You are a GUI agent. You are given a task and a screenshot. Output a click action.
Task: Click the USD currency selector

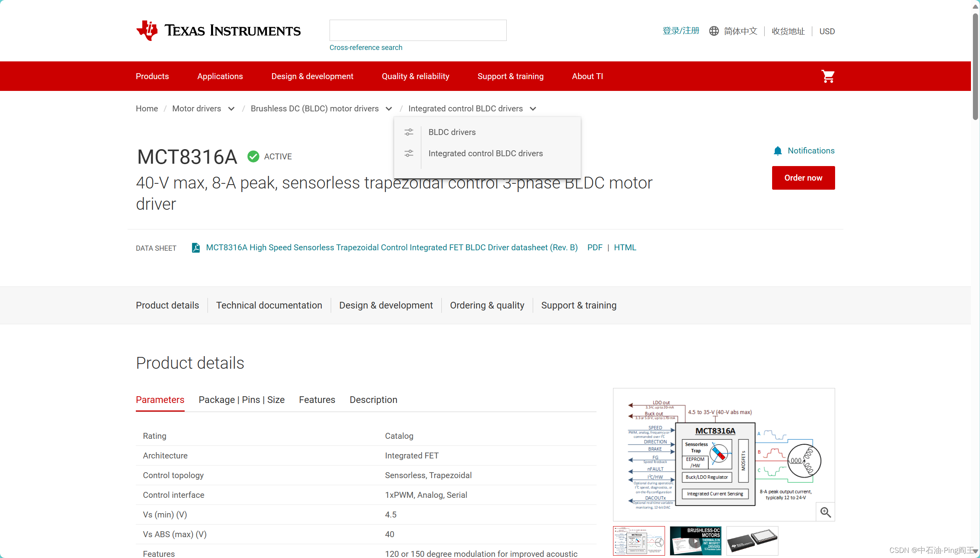pos(827,31)
